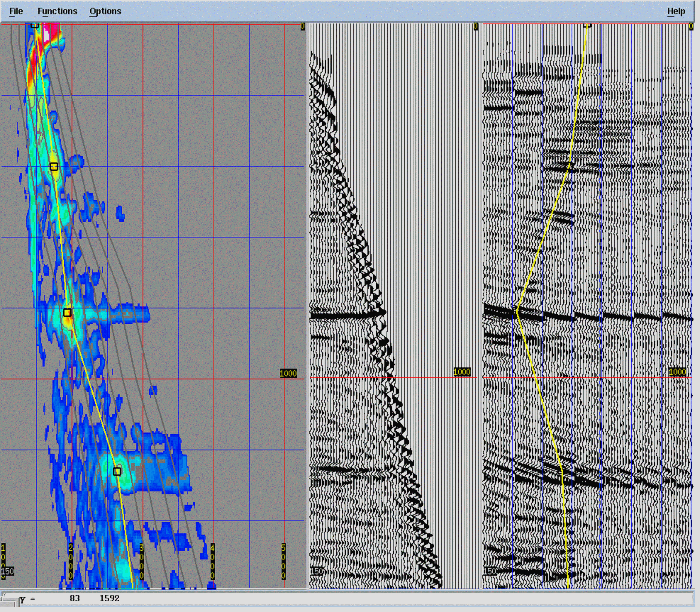Click the 0 label at gather panel top
The width and height of the screenshot is (700, 612).
pos(476,26)
